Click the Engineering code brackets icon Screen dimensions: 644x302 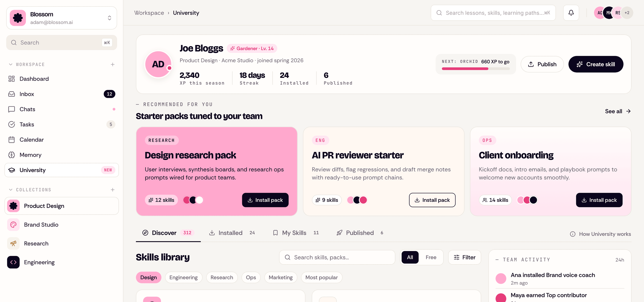pyautogui.click(x=13, y=262)
